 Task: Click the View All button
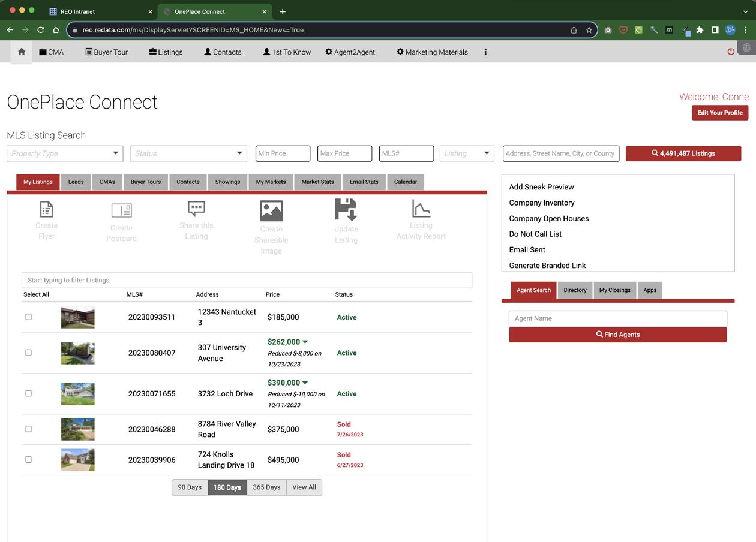[304, 487]
